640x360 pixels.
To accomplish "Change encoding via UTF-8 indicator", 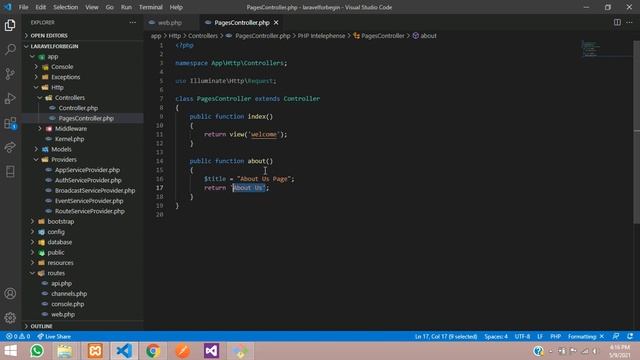I will pos(522,336).
